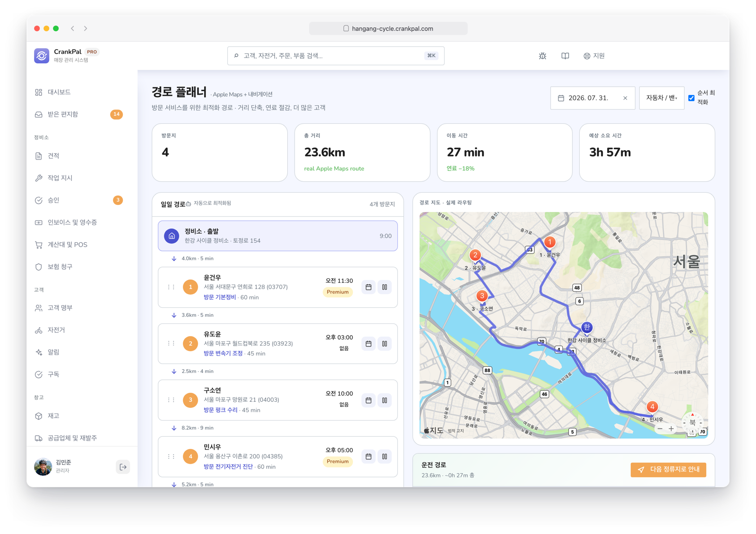Click the pause icon on 구소연 stop
The height and width of the screenshot is (534, 756).
pyautogui.click(x=385, y=400)
